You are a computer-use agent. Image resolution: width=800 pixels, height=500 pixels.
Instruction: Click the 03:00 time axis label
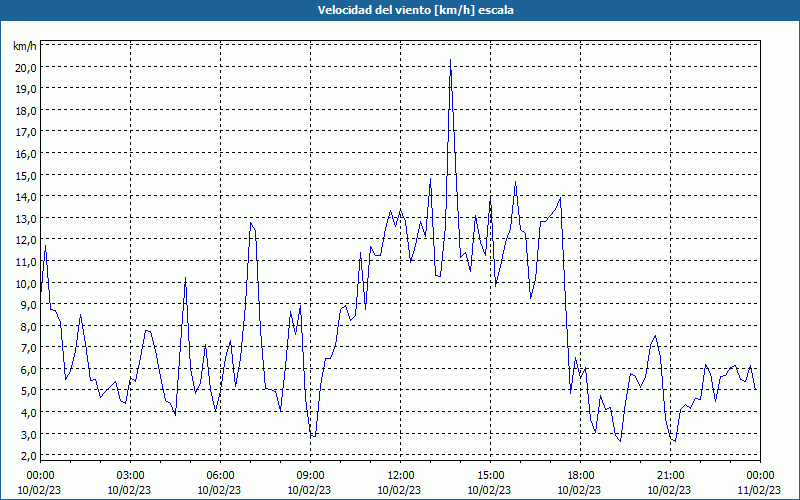(130, 476)
